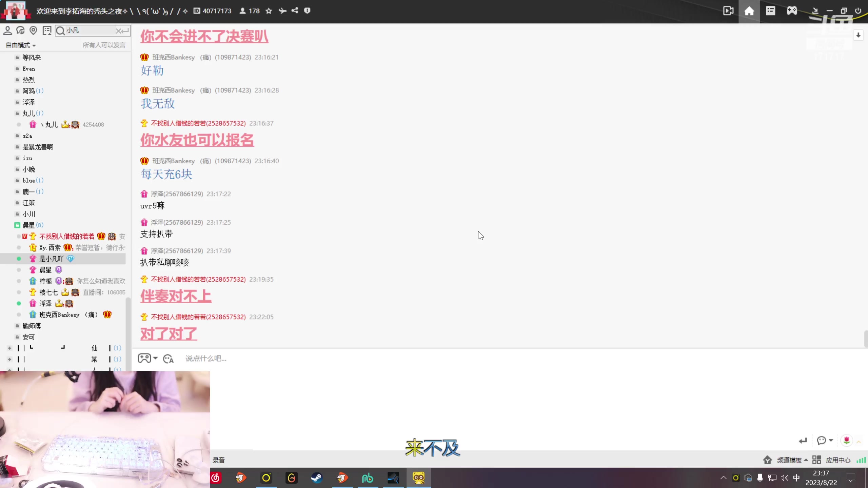
Task: Toggle the channel favorite star
Action: (268, 11)
